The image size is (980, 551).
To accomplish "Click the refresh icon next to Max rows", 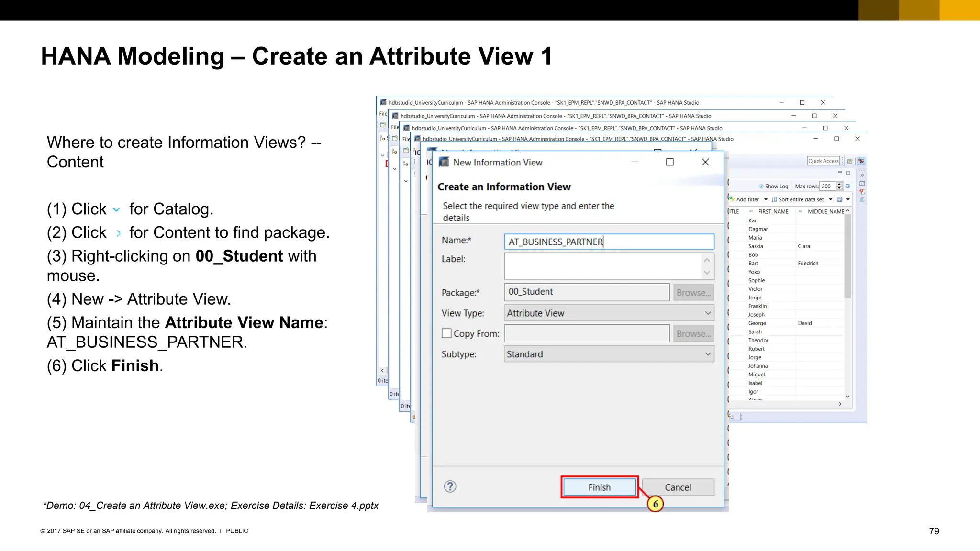I will [x=848, y=186].
